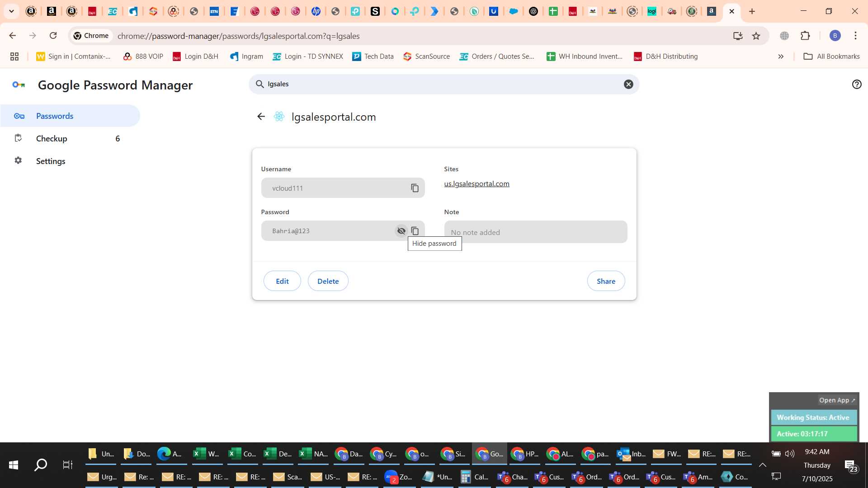Click the search box containing lgsales
868x488 pixels.
tap(443, 84)
